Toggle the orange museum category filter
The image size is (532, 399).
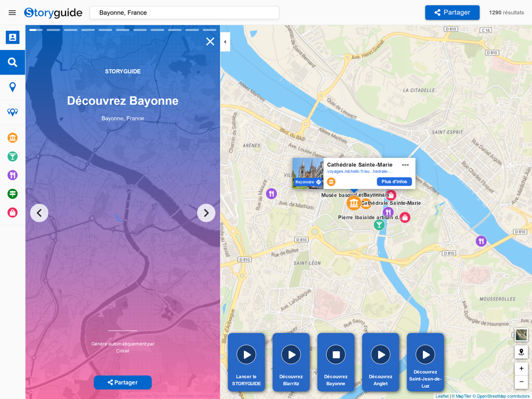point(13,138)
